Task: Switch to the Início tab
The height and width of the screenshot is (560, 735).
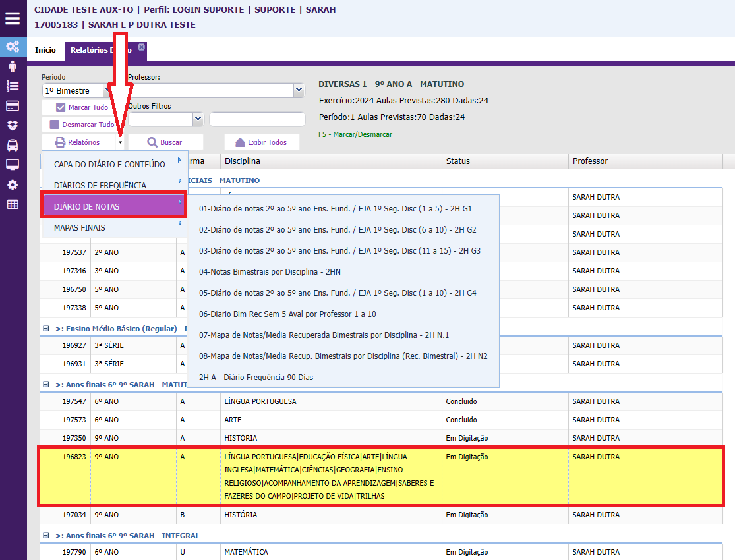Action: click(45, 50)
